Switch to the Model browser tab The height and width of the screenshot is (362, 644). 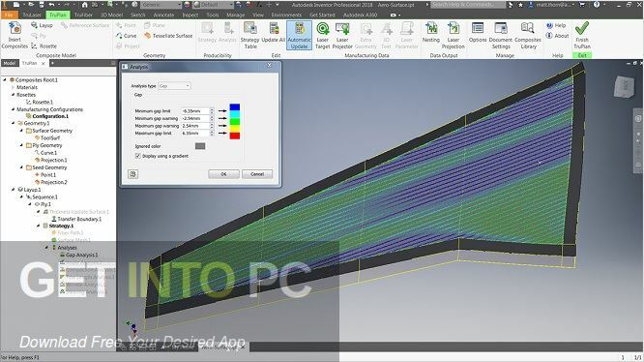click(9, 63)
